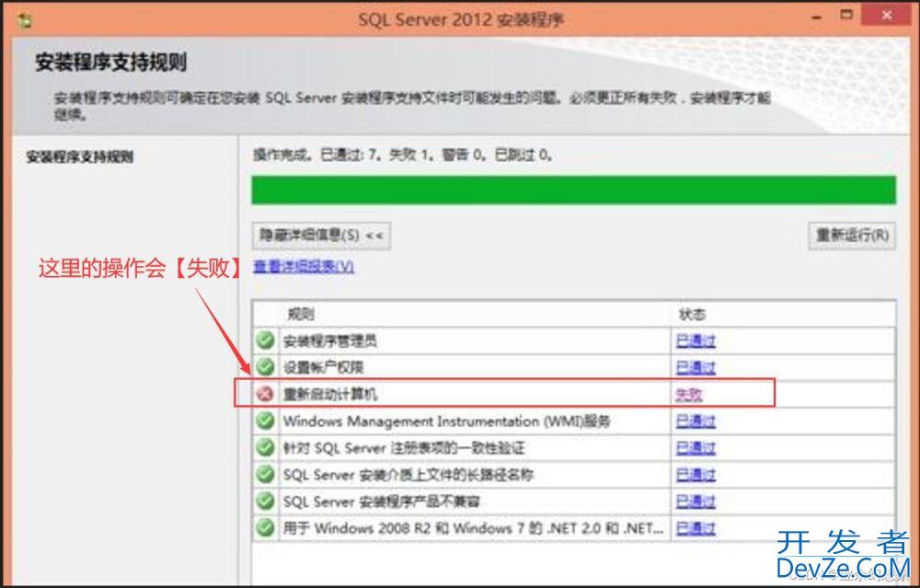920x588 pixels.
Task: Click the 操作完成 summary status line
Action: [x=403, y=155]
